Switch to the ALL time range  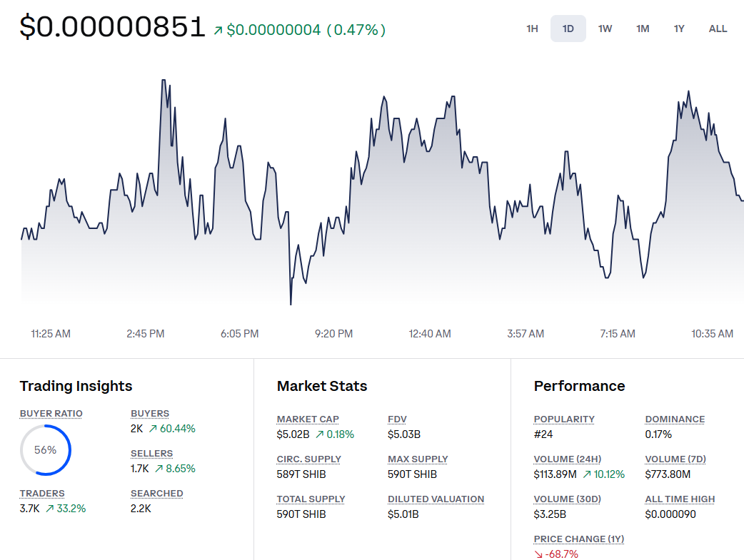[x=718, y=29]
